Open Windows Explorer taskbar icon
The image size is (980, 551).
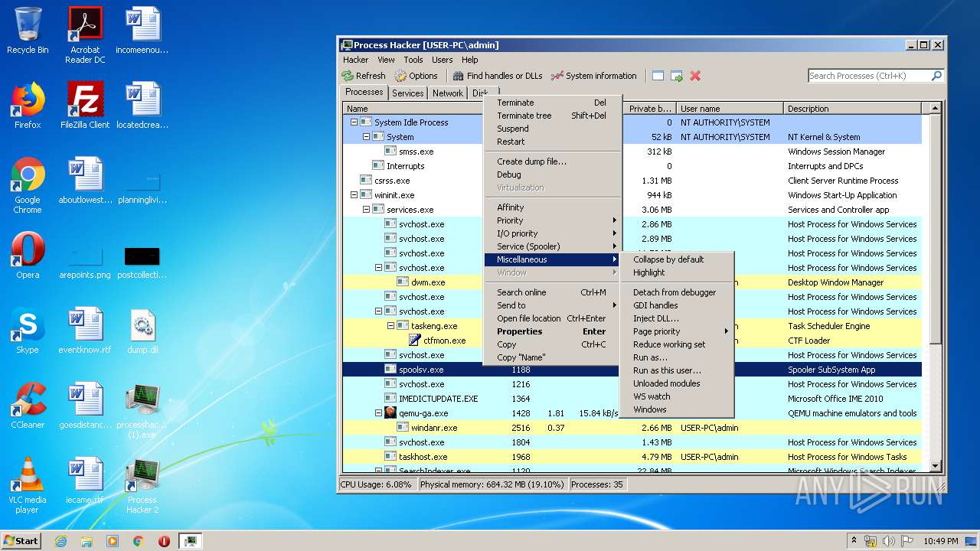(87, 541)
